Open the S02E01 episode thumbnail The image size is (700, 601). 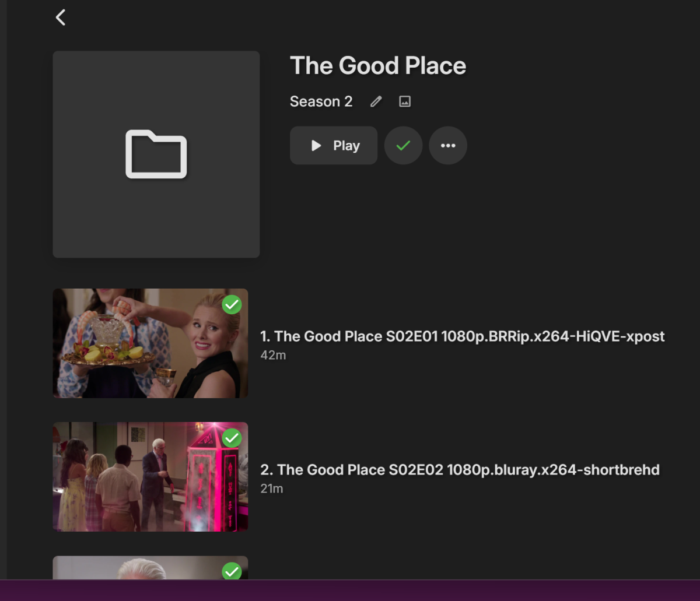click(150, 343)
